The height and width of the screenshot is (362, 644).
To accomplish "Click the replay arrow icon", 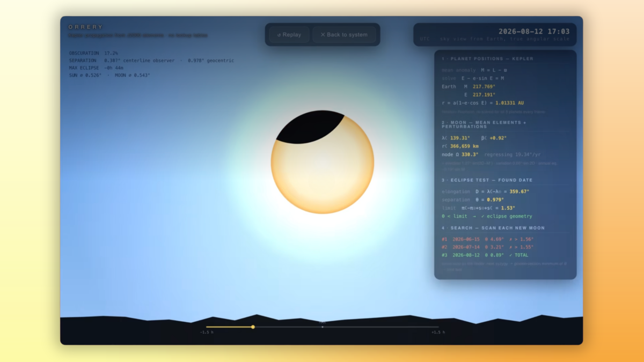I will (279, 35).
